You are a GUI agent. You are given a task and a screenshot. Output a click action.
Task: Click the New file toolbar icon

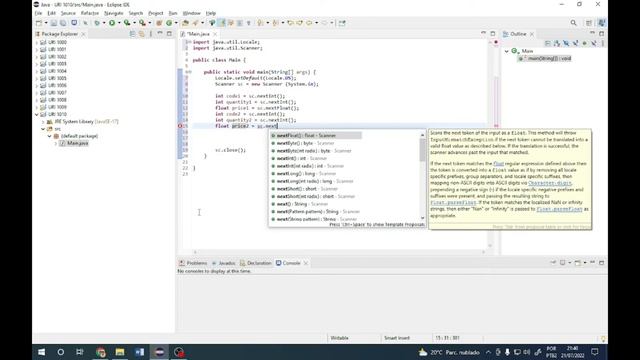pyautogui.click(x=39, y=23)
